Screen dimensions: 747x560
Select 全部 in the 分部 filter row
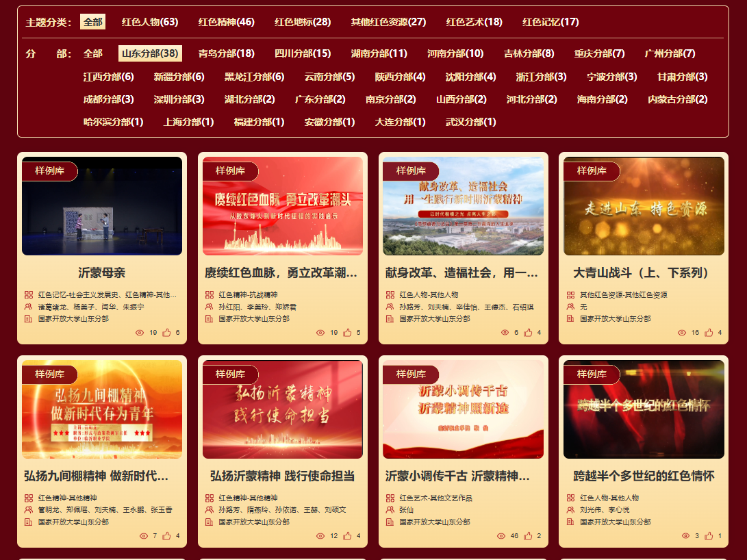pos(92,53)
